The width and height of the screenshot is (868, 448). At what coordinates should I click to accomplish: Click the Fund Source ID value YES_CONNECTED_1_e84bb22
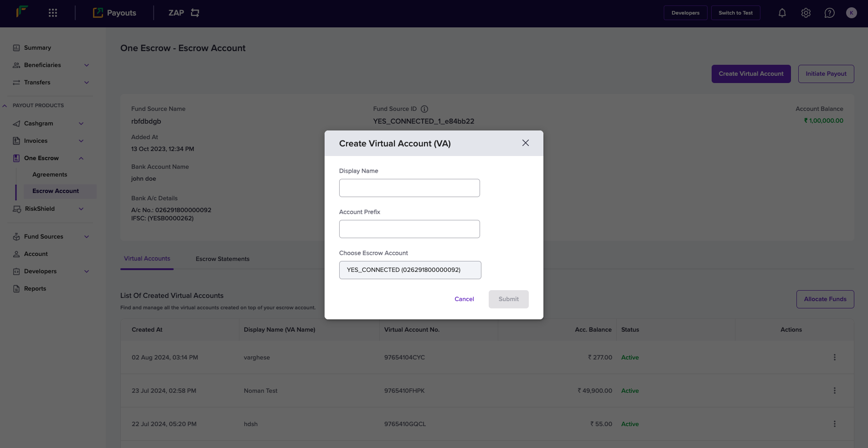[424, 121]
